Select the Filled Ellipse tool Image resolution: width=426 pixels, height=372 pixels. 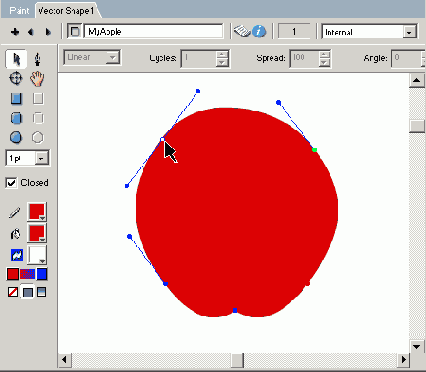[x=16, y=137]
